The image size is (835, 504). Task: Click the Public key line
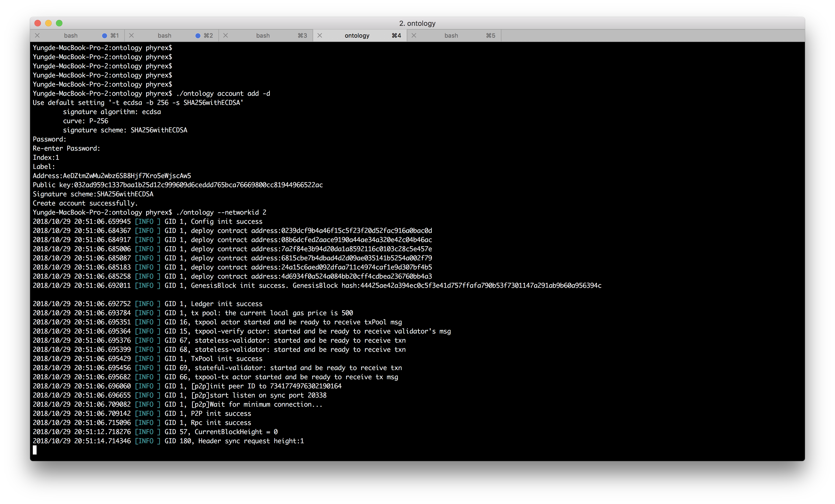[x=178, y=185]
